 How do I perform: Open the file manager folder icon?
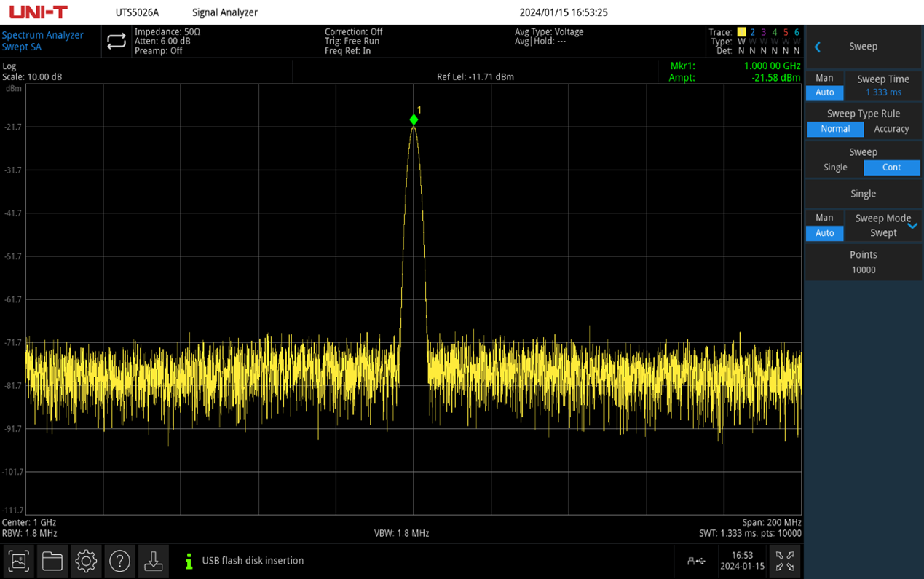pyautogui.click(x=52, y=561)
